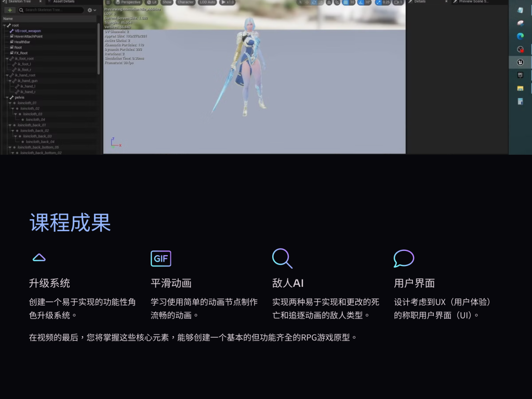
Task: Choose the translate gizmo tool
Action: pos(307,3)
